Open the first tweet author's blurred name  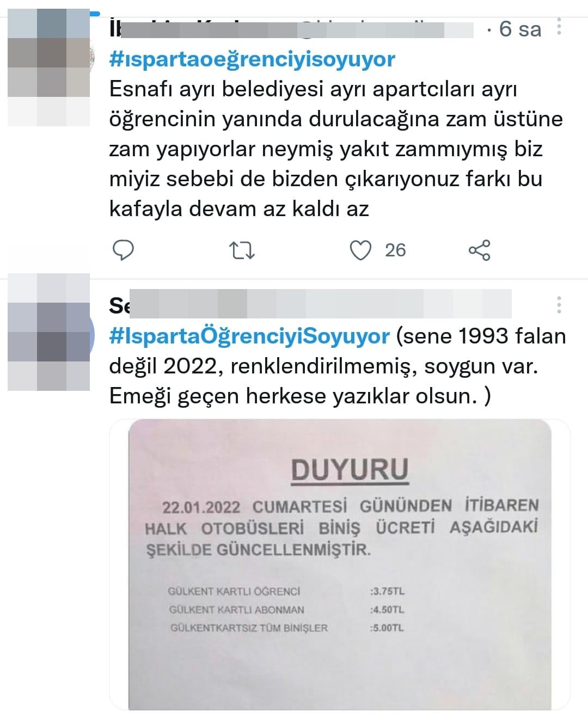291,28
